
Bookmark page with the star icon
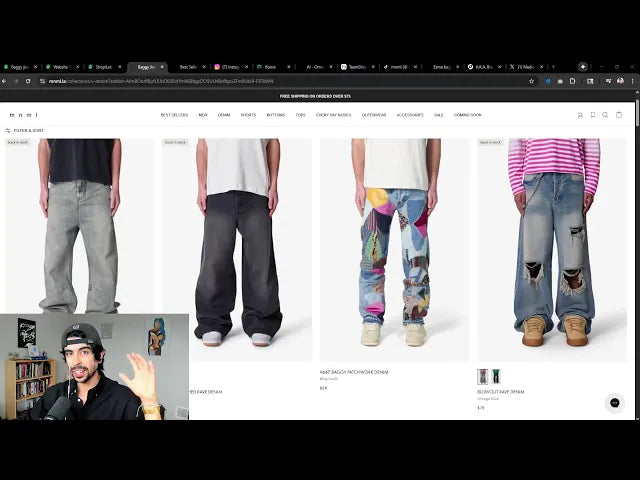point(531,81)
